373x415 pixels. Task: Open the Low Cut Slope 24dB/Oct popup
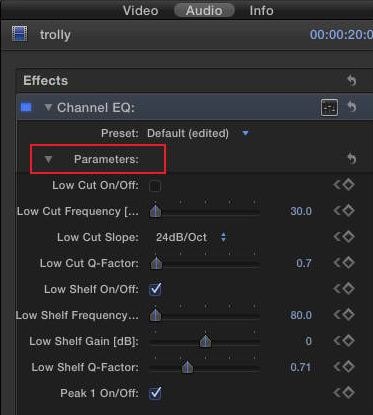(x=191, y=237)
